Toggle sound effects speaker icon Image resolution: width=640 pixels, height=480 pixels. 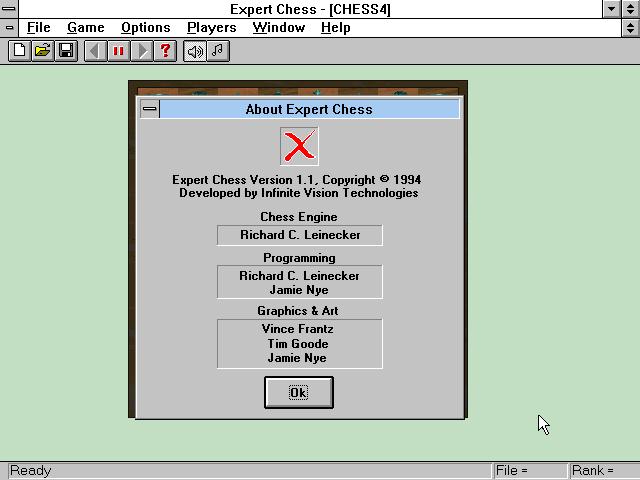click(x=195, y=51)
